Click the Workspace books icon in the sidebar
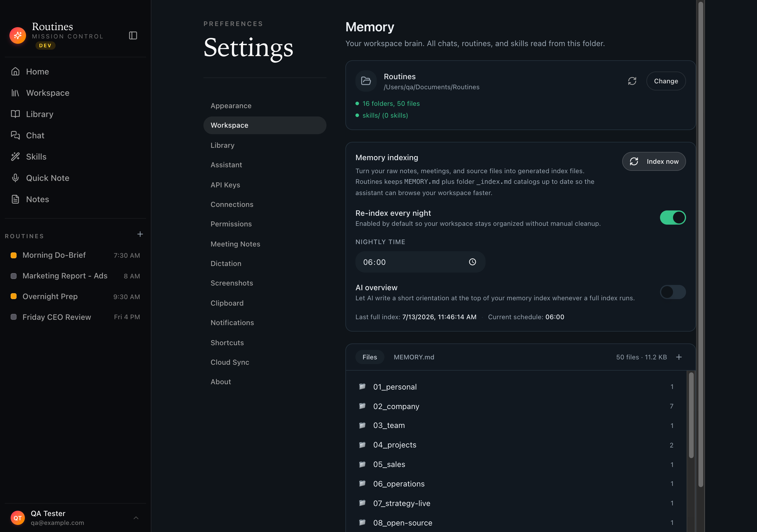This screenshot has height=532, width=757. pyautogui.click(x=15, y=93)
